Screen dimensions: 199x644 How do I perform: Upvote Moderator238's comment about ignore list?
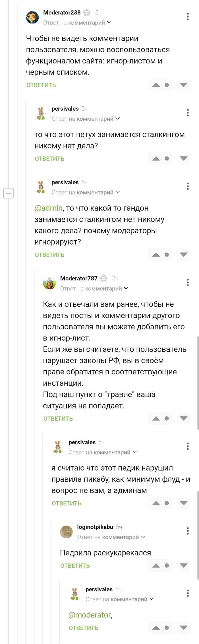click(156, 85)
